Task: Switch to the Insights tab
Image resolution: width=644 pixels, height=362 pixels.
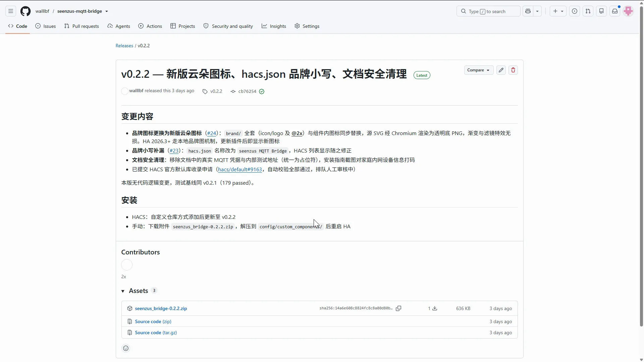Action: tap(274, 26)
